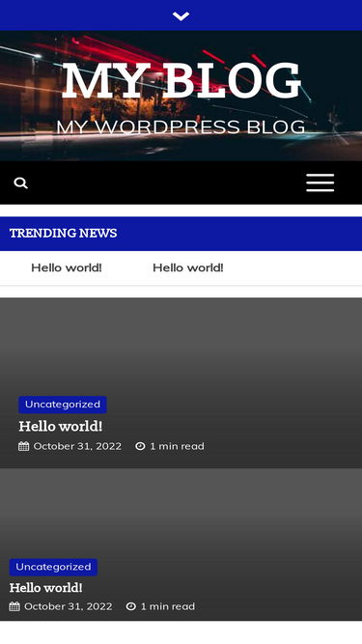Click the TRENDING NEWS heading
This screenshot has width=362, height=644.
click(63, 234)
